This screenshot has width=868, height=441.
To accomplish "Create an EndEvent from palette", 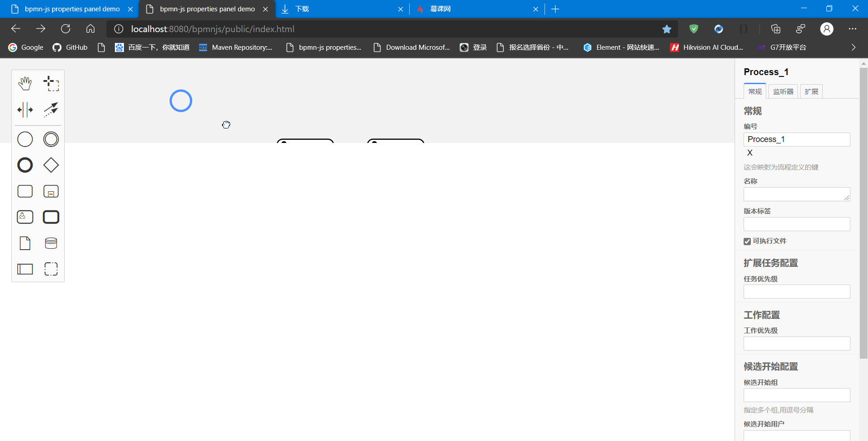I will [25, 165].
